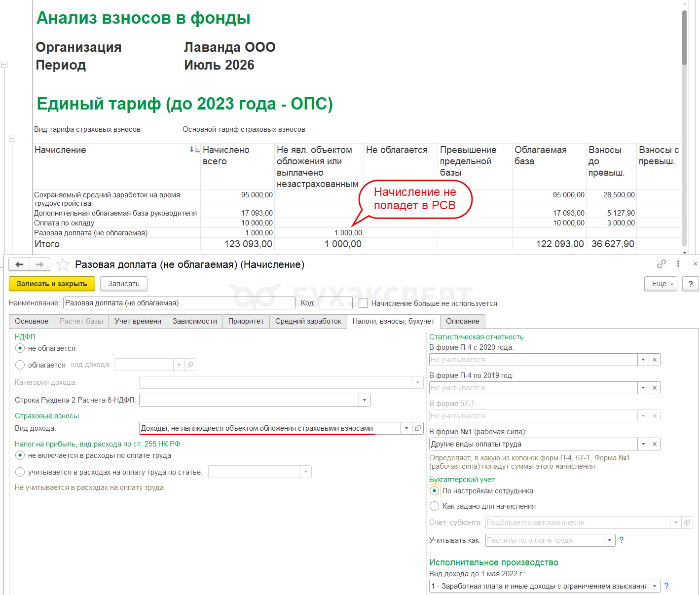Collapse the report group at the Период row
Image resolution: width=700 pixels, height=595 pixels.
tap(4, 65)
